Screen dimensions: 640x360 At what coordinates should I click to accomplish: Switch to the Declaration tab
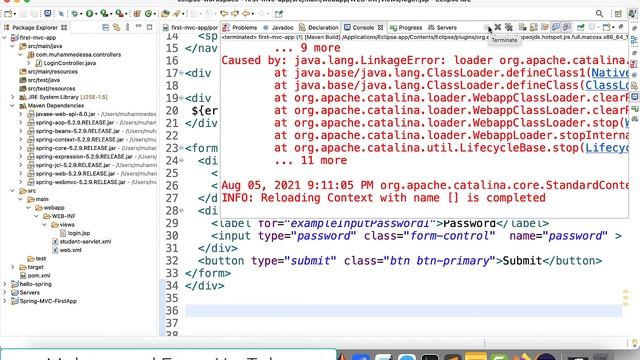[x=319, y=27]
